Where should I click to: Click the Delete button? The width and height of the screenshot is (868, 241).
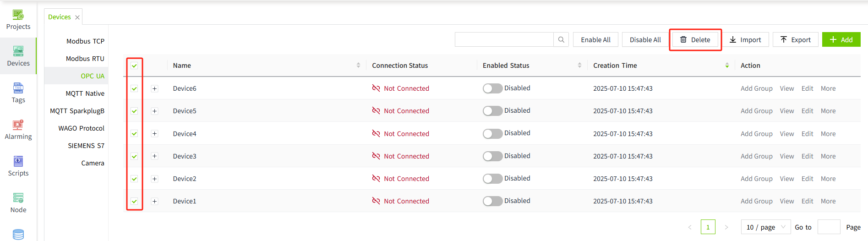click(695, 40)
